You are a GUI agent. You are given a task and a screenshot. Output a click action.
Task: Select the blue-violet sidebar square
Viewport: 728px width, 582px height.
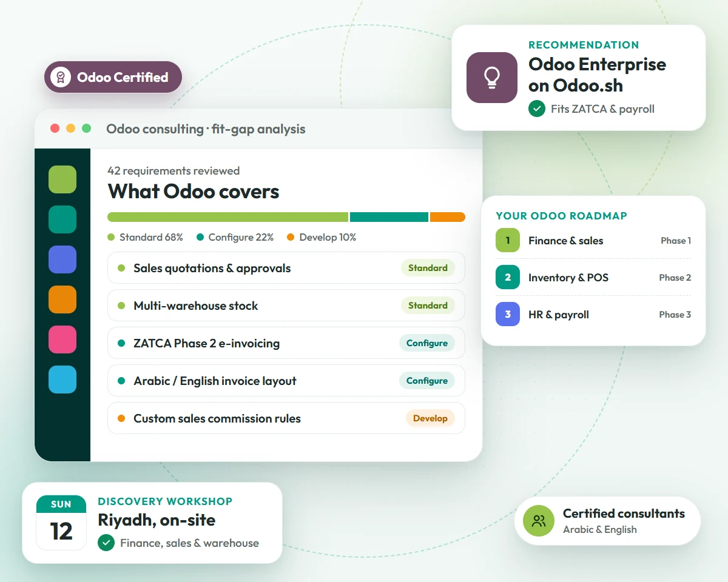click(x=62, y=259)
